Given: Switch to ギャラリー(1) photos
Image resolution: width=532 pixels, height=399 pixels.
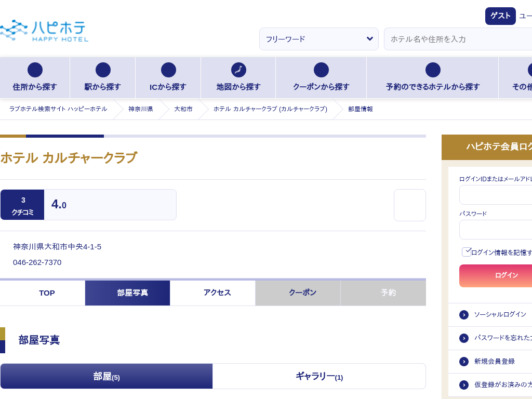Looking at the screenshot, I should tap(319, 376).
